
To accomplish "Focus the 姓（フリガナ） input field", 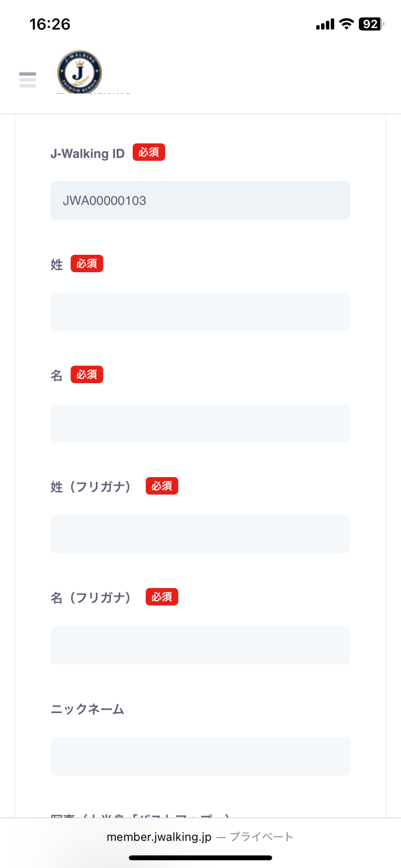I will [200, 534].
